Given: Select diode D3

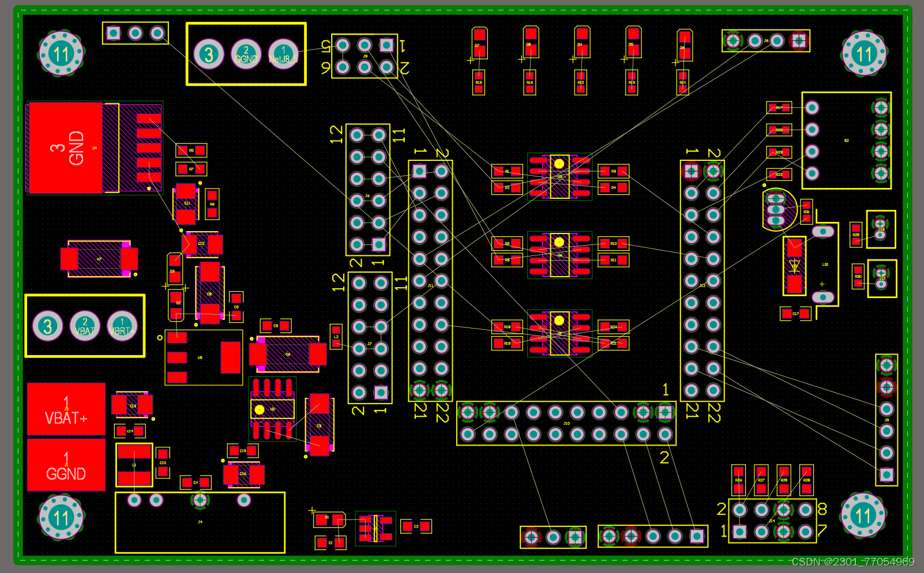Looking at the screenshot, I should (x=175, y=269).
